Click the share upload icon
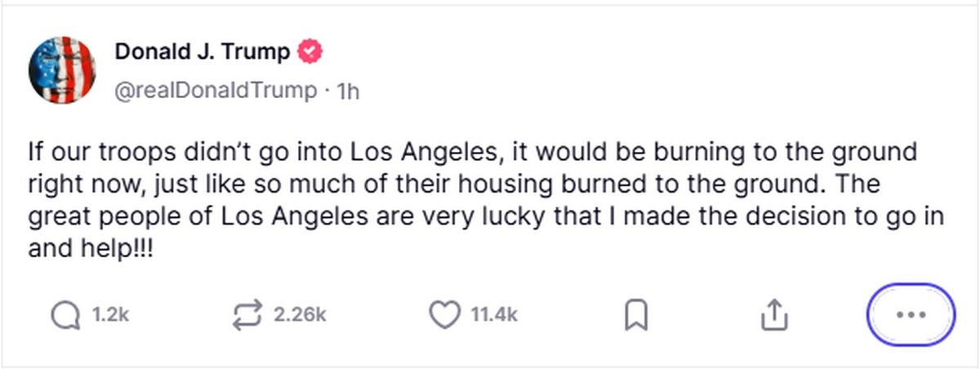The image size is (980, 369). tap(772, 315)
